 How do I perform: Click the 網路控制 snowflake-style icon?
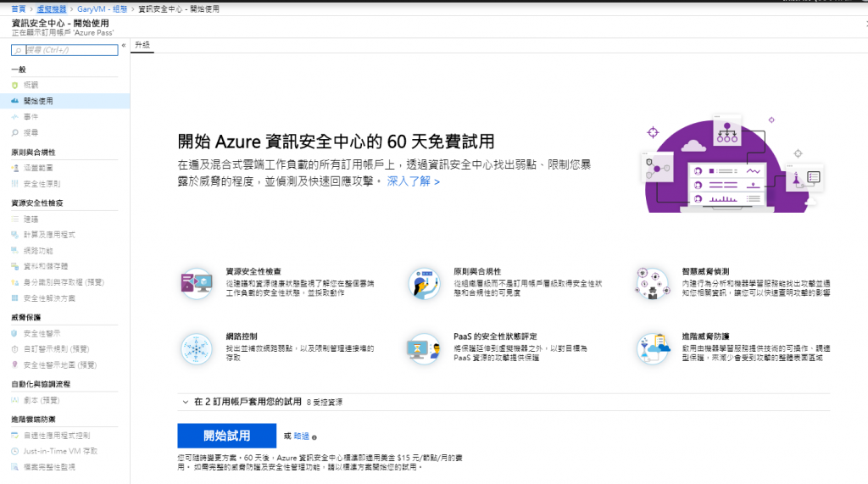pyautogui.click(x=197, y=349)
